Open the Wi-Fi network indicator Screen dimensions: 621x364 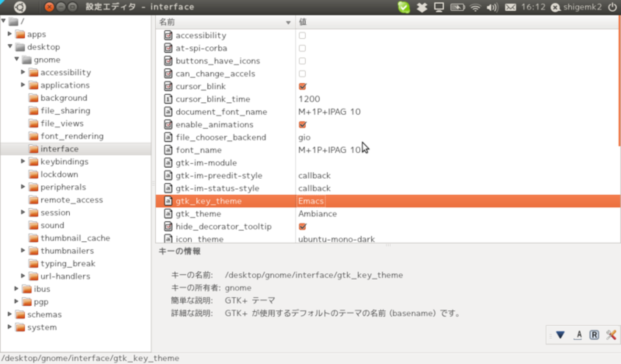point(475,7)
